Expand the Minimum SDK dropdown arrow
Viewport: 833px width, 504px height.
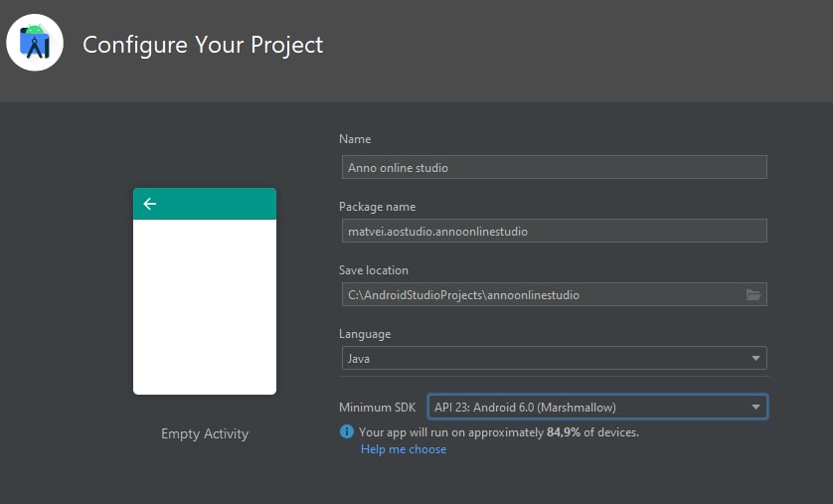(755, 408)
